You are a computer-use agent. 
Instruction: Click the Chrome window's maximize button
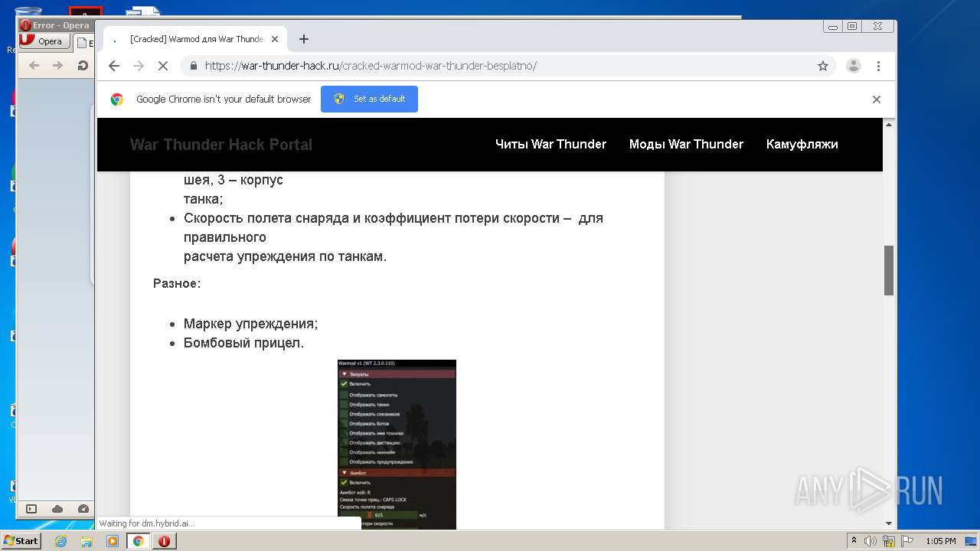[852, 26]
